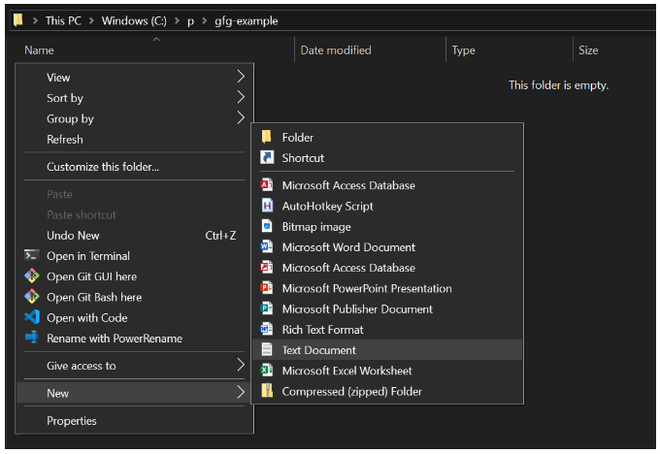Expand the View submenu arrow
660x454 pixels.
[240, 77]
